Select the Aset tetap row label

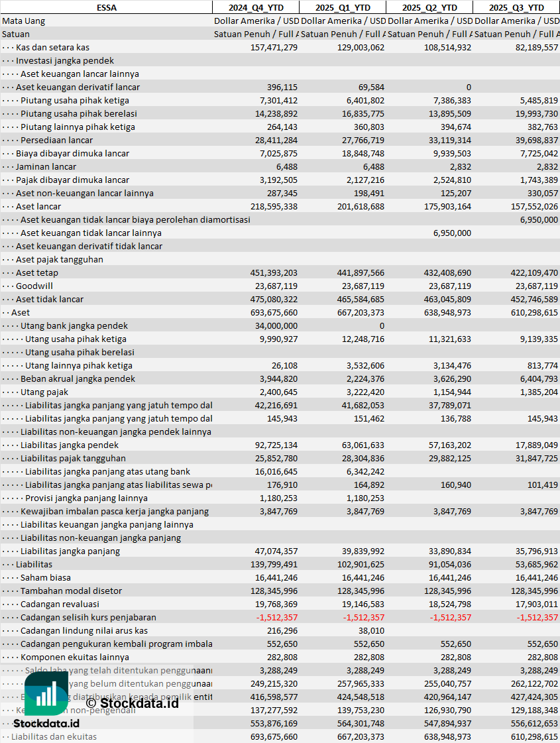(x=37, y=272)
